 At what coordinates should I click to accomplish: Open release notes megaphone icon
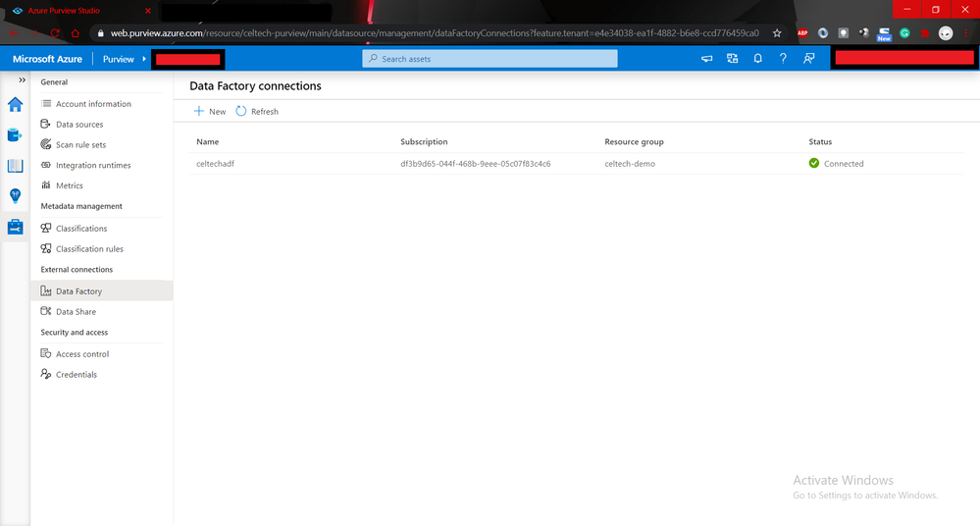[707, 58]
